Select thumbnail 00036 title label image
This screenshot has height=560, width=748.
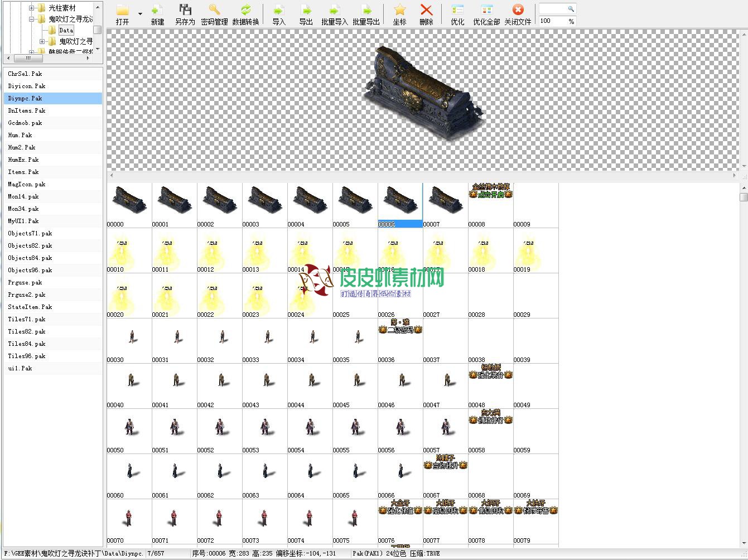click(x=400, y=341)
